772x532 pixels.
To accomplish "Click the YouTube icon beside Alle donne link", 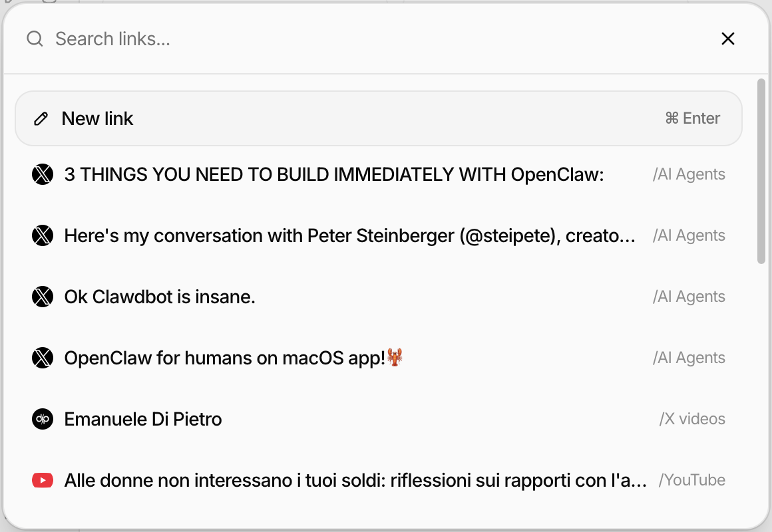I will point(43,480).
